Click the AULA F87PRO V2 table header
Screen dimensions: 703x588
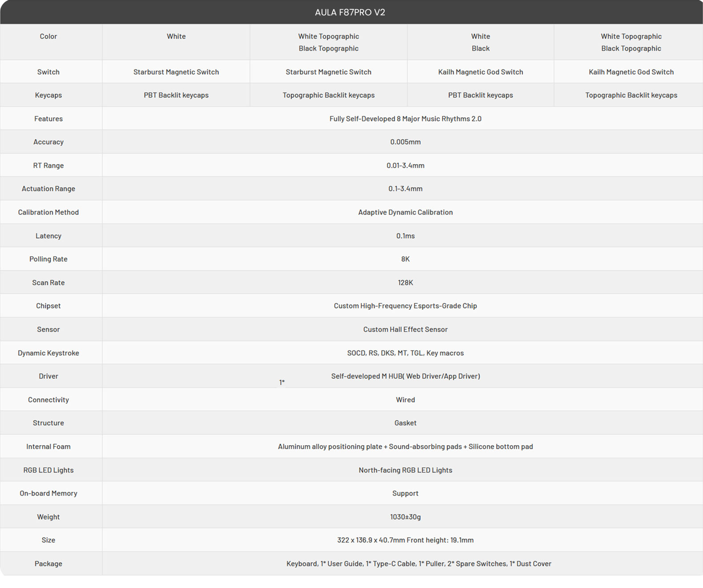pos(350,12)
